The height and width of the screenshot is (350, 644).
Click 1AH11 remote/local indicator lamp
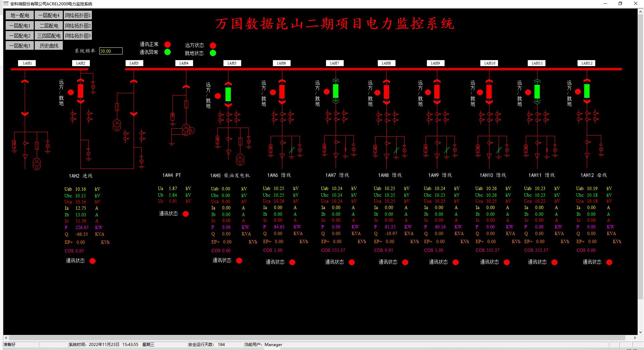click(x=528, y=93)
